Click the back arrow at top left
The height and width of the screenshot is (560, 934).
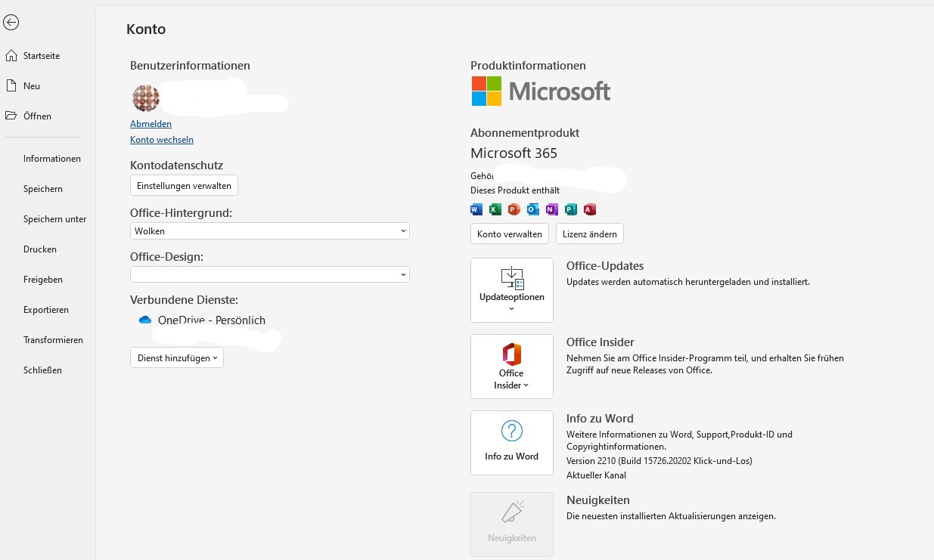(x=11, y=22)
